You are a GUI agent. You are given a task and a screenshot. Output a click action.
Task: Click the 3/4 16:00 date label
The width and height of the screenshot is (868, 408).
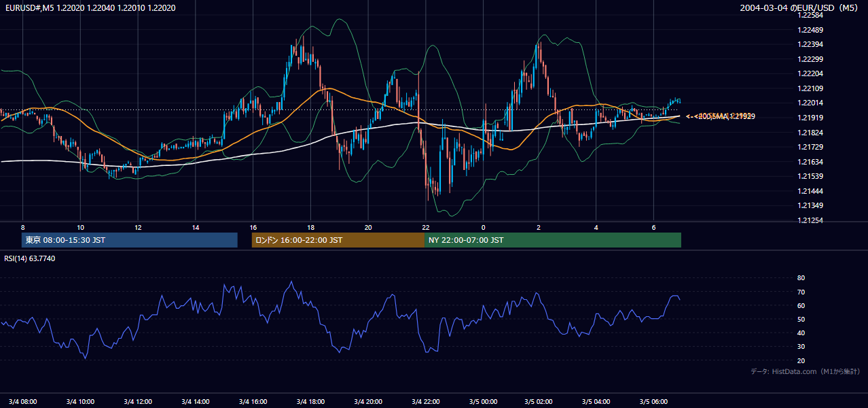click(x=253, y=401)
